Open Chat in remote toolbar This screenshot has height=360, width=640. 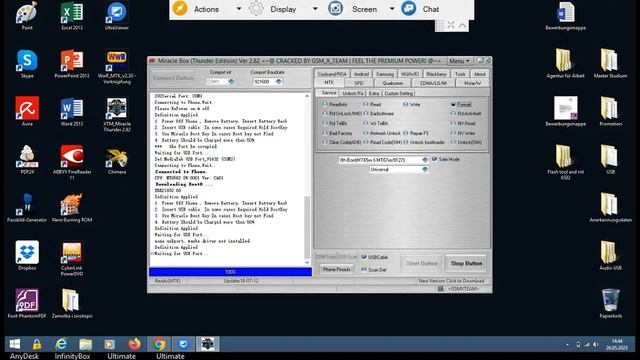[421, 9]
